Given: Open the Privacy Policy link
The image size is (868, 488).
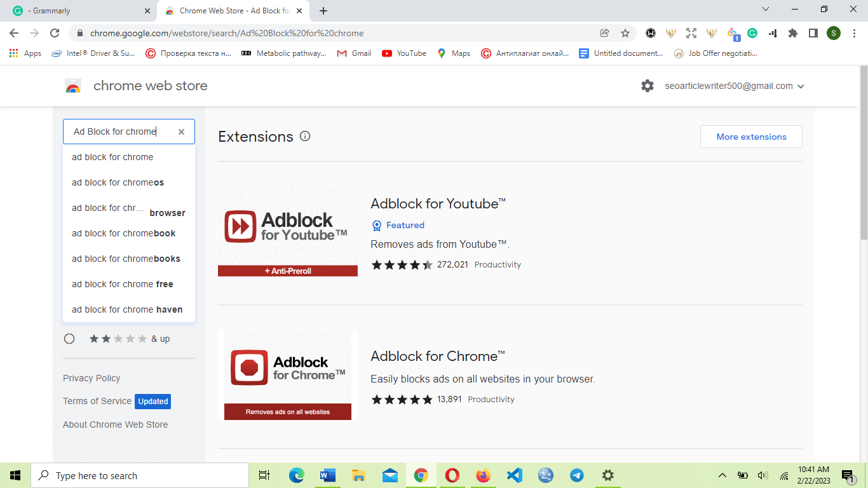Looking at the screenshot, I should point(92,378).
